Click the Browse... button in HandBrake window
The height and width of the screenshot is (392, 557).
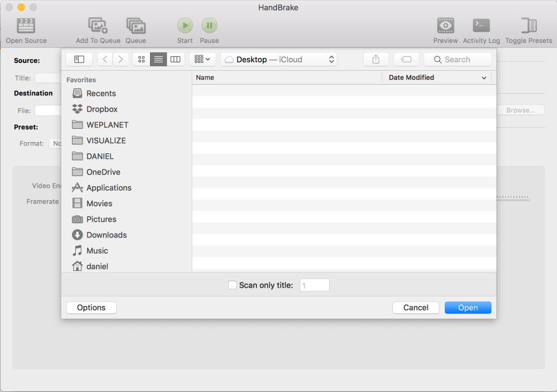coord(520,110)
